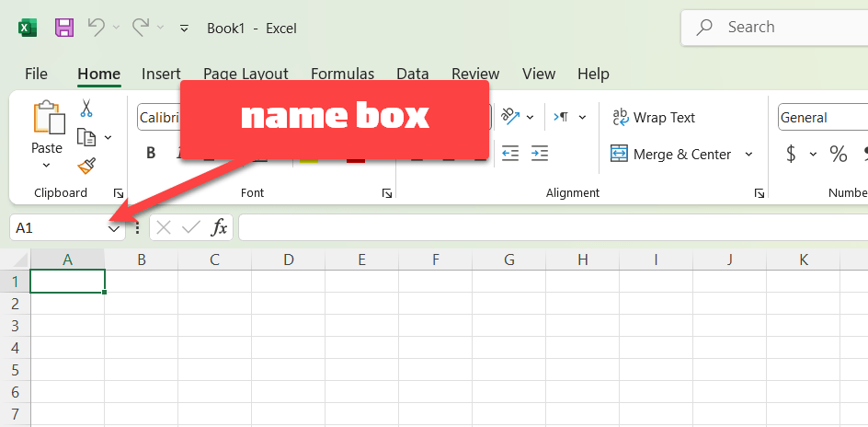Click the Paste clipboard icon
This screenshot has height=427, width=868.
[x=48, y=118]
